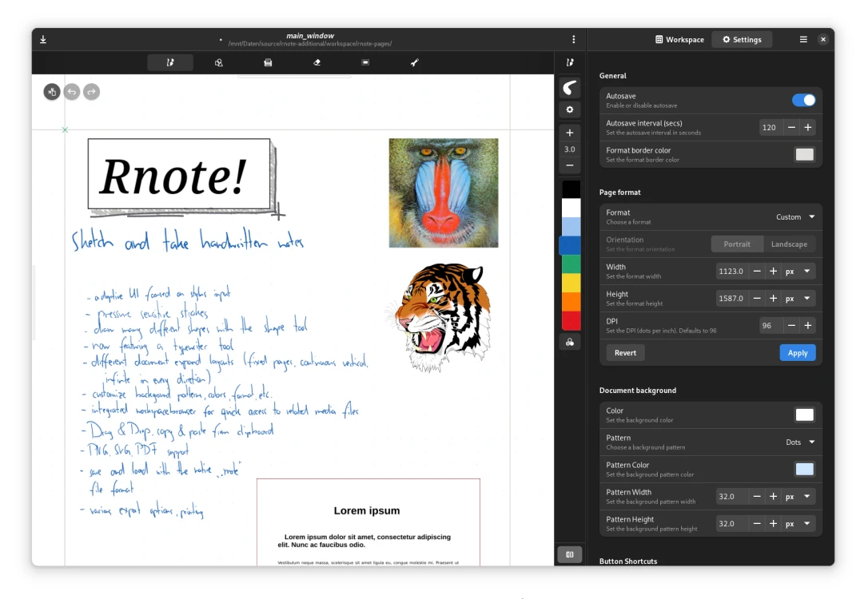The height and width of the screenshot is (599, 868).
Task: Choose Landscape orientation
Action: [788, 244]
